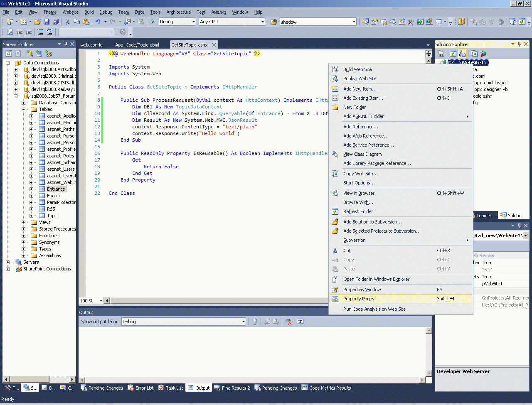532x405 pixels.
Task: Click the Cut icon in main toolbar
Action: coord(68,22)
